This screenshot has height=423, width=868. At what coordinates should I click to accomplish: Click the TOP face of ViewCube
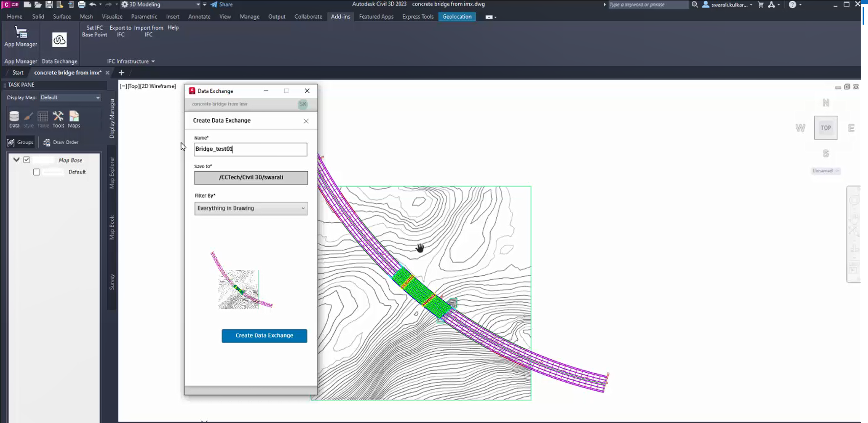coord(825,128)
